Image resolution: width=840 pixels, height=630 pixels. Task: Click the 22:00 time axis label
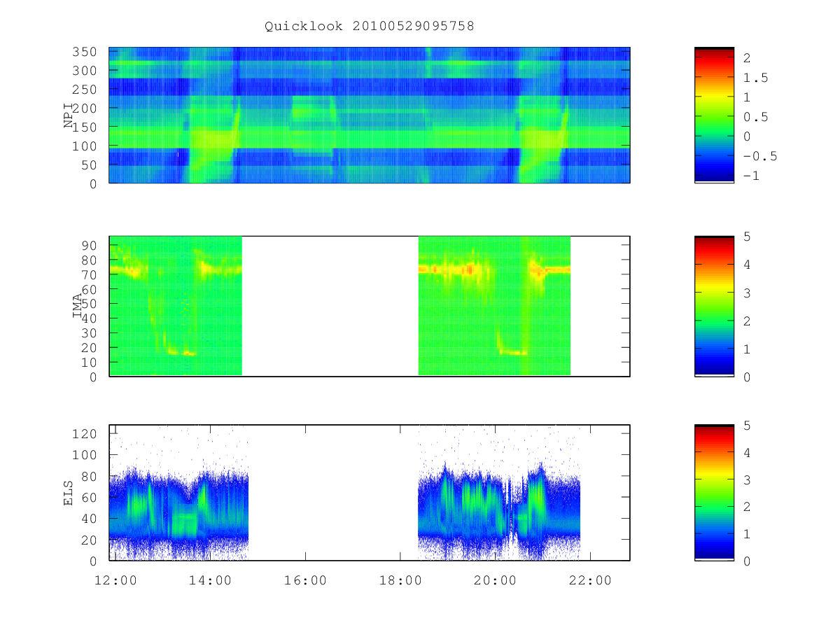(x=591, y=580)
